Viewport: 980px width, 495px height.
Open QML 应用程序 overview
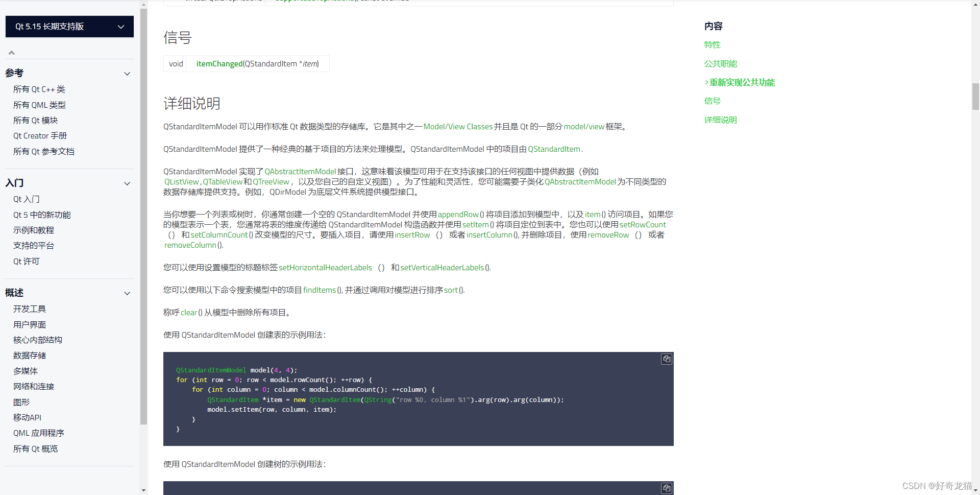tap(38, 433)
